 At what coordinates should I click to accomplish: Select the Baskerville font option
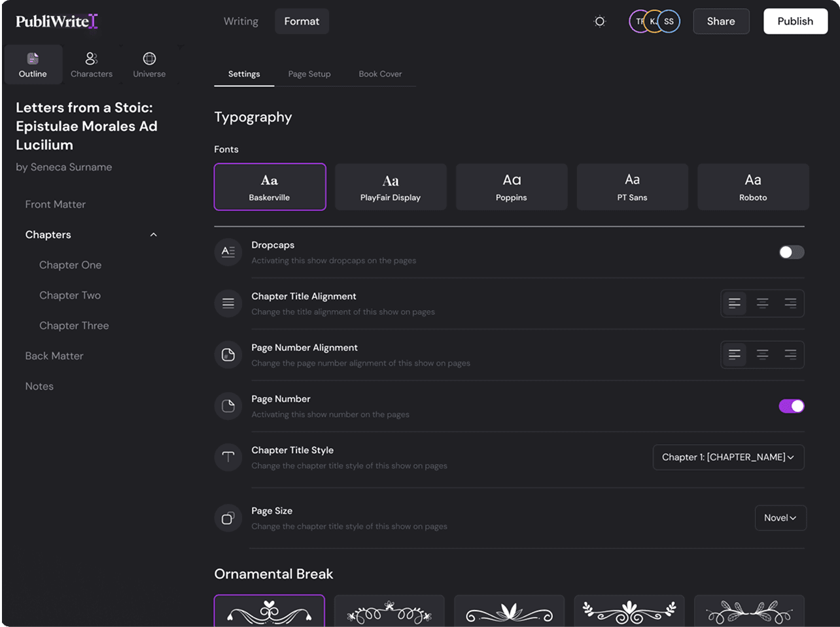tap(270, 187)
